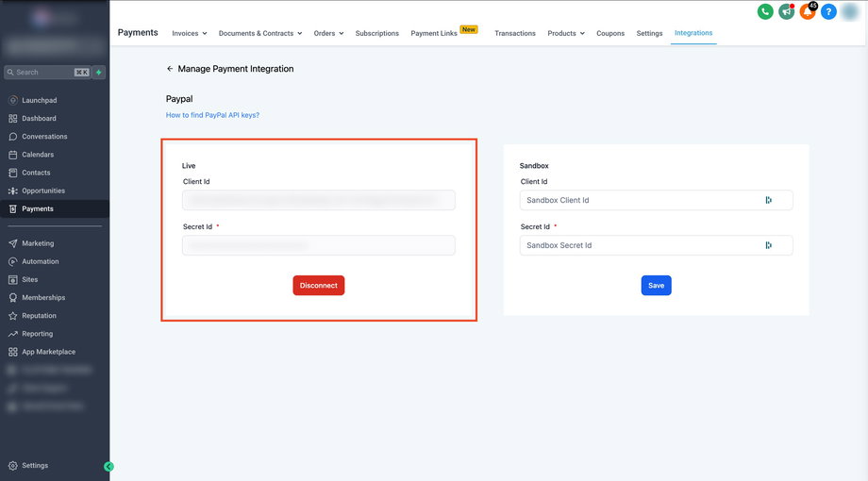Click the green lightning quick actions icon
Image resolution: width=868 pixels, height=481 pixels.
pos(99,72)
